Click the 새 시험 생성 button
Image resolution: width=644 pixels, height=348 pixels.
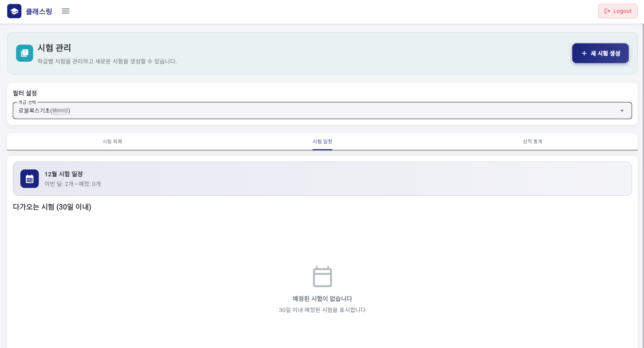600,53
